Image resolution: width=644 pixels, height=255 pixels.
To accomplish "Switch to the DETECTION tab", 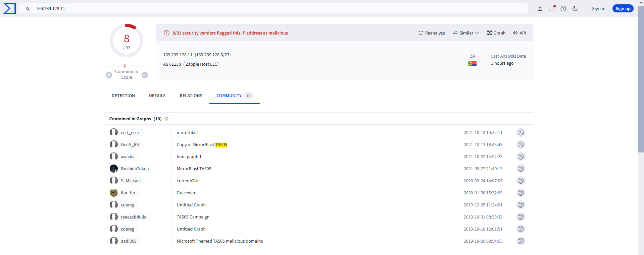I will pos(123,96).
